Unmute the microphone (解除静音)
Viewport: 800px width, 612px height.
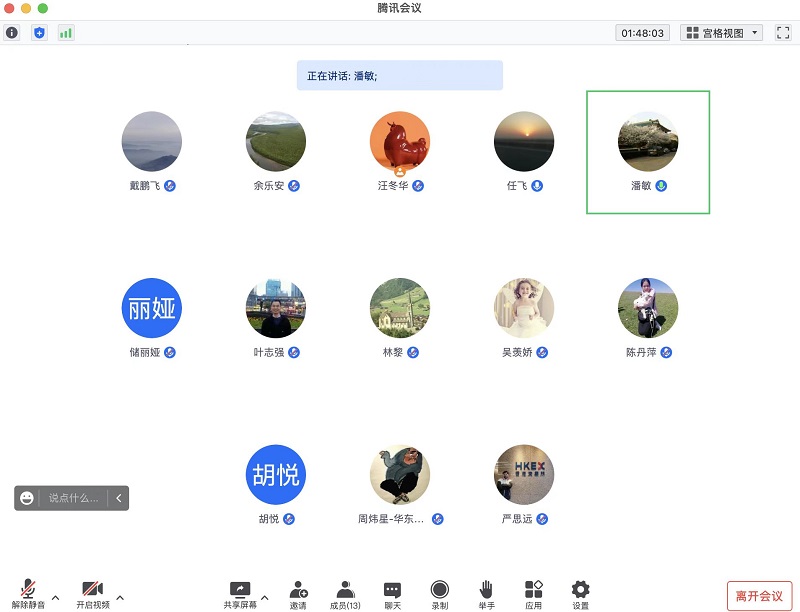[x=28, y=593]
